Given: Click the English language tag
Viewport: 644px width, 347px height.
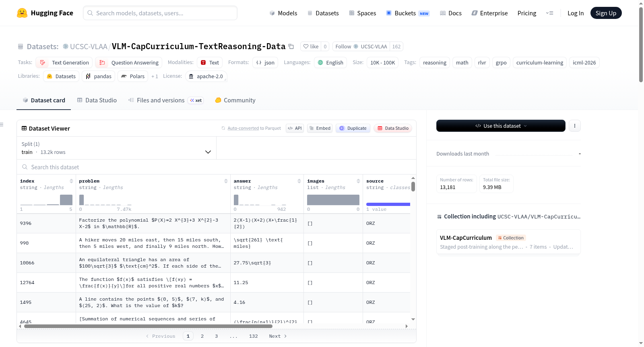Looking at the screenshot, I should click(330, 63).
